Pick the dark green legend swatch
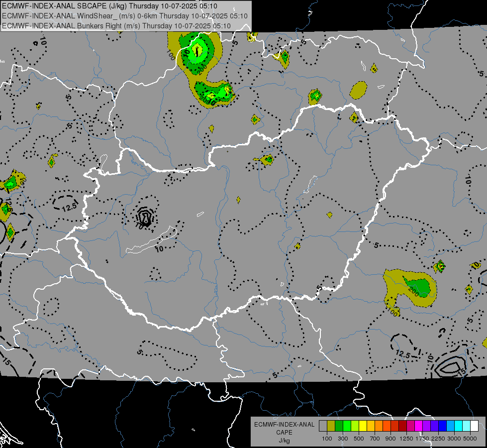Screen dimensions: 487x448 pyautogui.click(x=339, y=426)
